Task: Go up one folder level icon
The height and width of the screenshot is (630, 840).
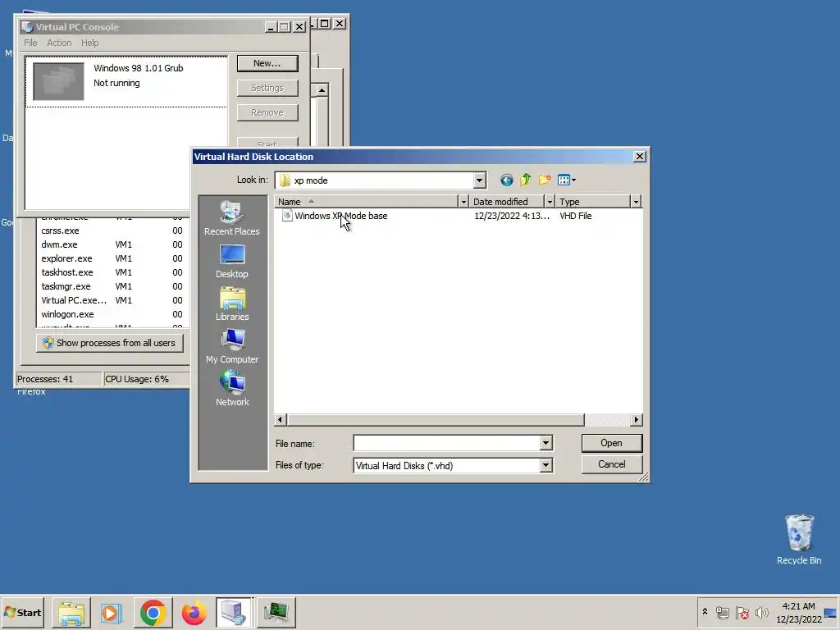Action: 526,180
